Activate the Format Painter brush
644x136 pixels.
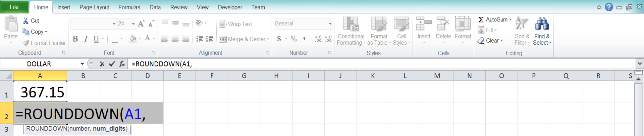coord(26,43)
